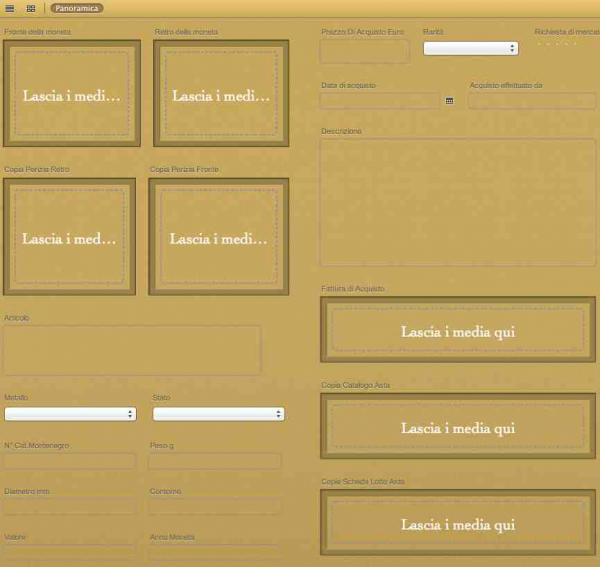Focus the Prezzo Di Acquisto Euro field
This screenshot has height=567, width=600.
point(365,51)
